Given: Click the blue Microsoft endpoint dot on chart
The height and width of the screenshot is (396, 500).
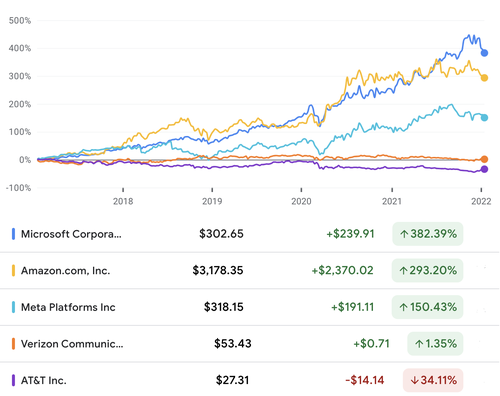Looking at the screenshot, I should (x=484, y=53).
